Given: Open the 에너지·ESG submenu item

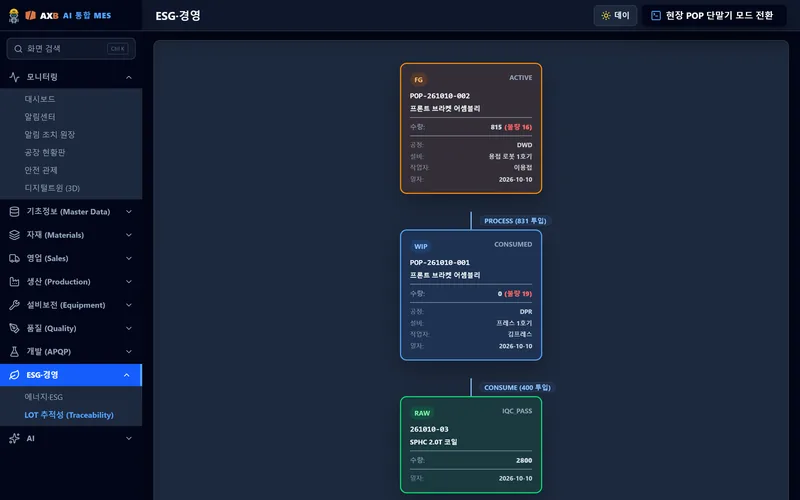Looking at the screenshot, I should (44, 397).
